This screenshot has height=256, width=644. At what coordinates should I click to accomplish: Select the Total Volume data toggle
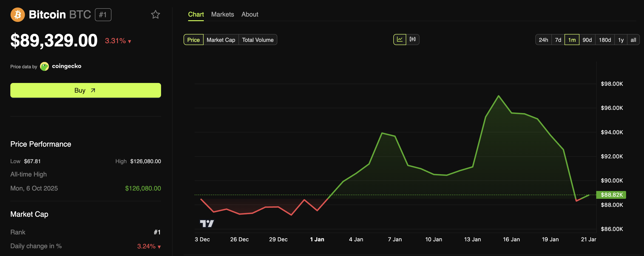click(258, 40)
